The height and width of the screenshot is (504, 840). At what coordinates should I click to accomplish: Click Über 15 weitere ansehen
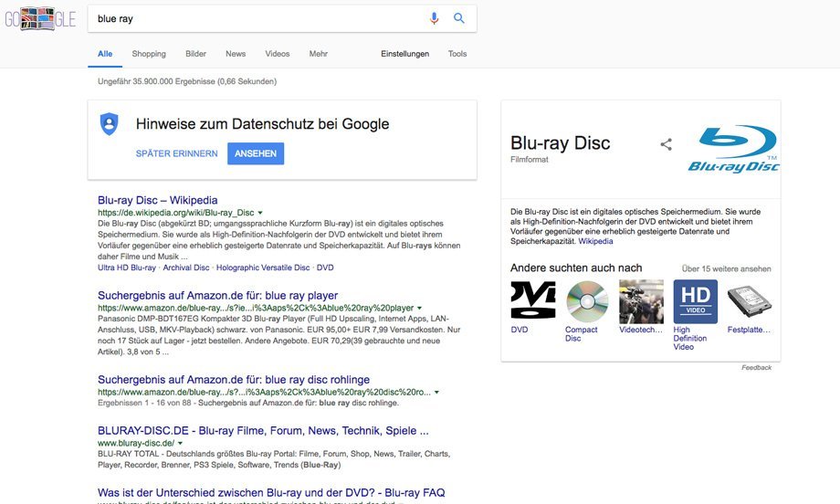pos(727,268)
